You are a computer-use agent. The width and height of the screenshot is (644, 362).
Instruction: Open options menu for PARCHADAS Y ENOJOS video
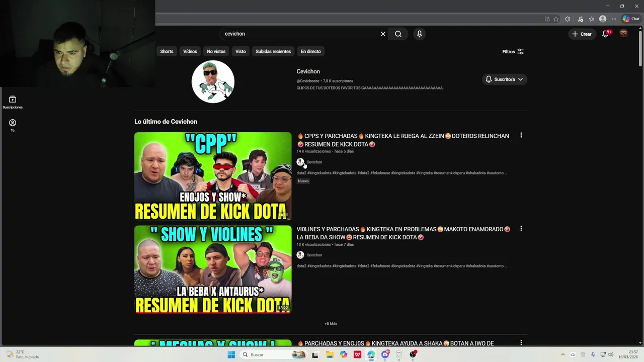[x=521, y=342]
